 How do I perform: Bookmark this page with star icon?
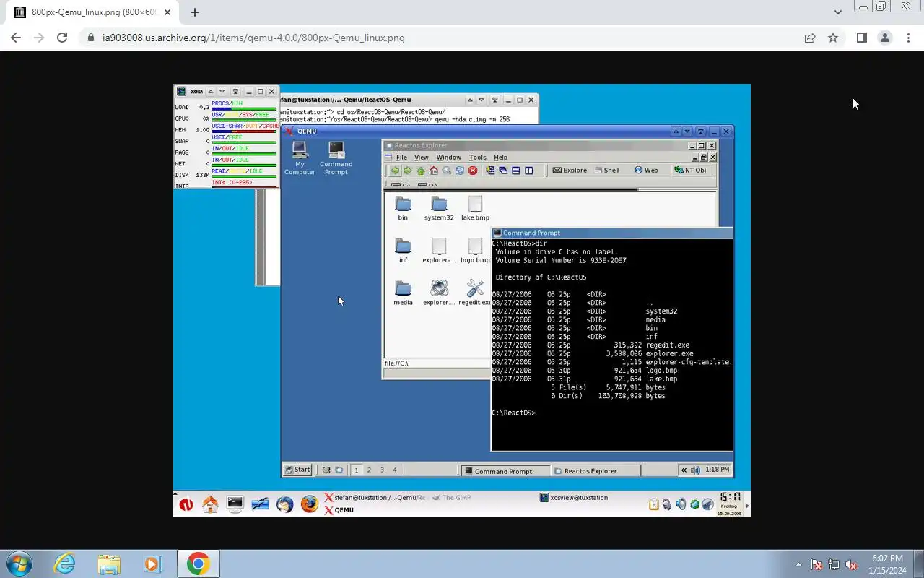pyautogui.click(x=833, y=38)
